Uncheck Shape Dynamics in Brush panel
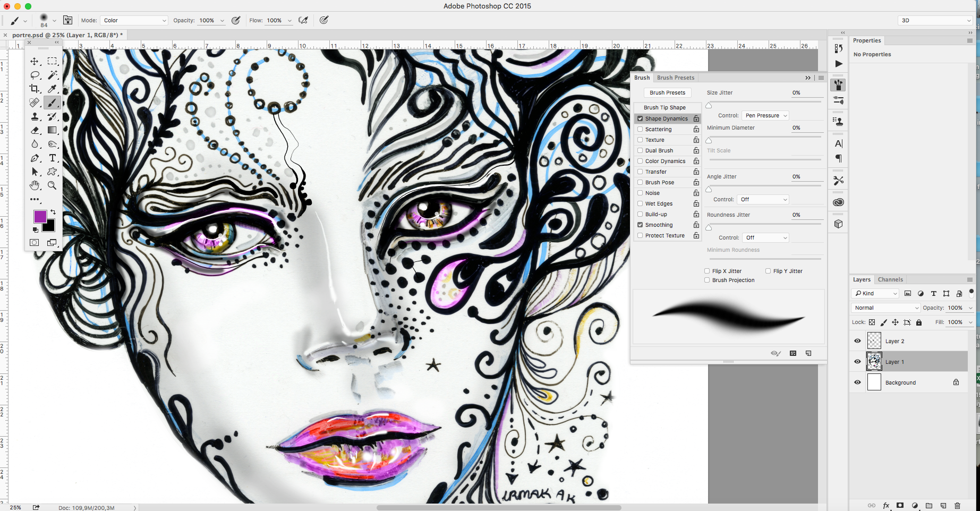The image size is (980, 511). pyautogui.click(x=640, y=118)
